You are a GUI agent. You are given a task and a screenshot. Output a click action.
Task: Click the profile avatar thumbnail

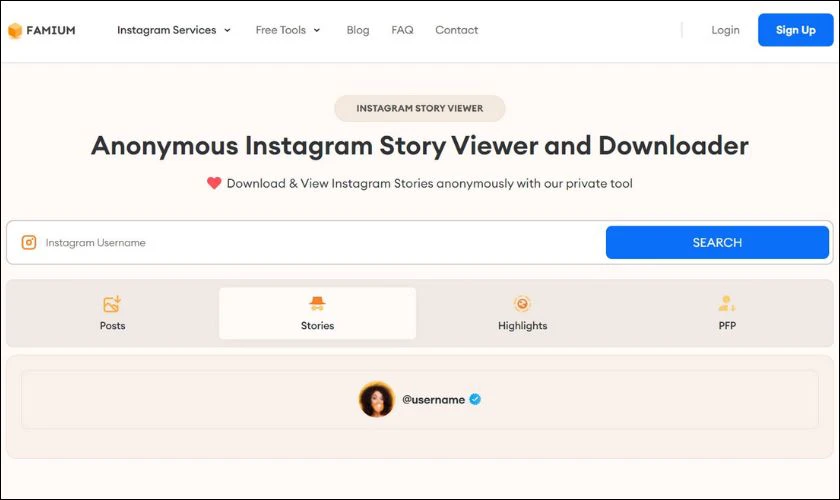[377, 399]
